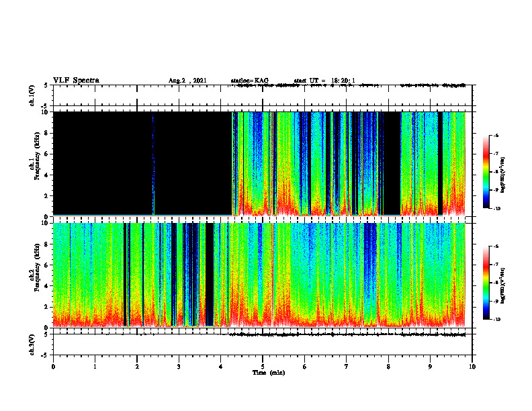
Task: Click time axis tick "2"
Action: 137,367
